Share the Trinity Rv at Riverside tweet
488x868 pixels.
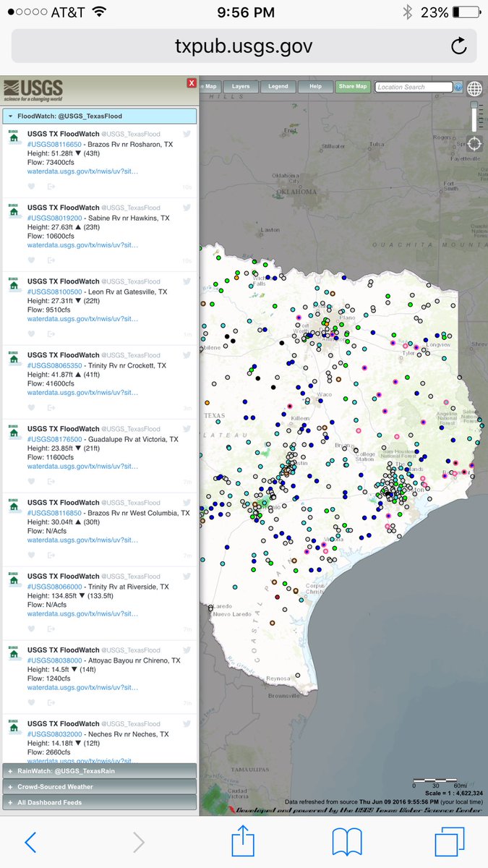(x=51, y=629)
